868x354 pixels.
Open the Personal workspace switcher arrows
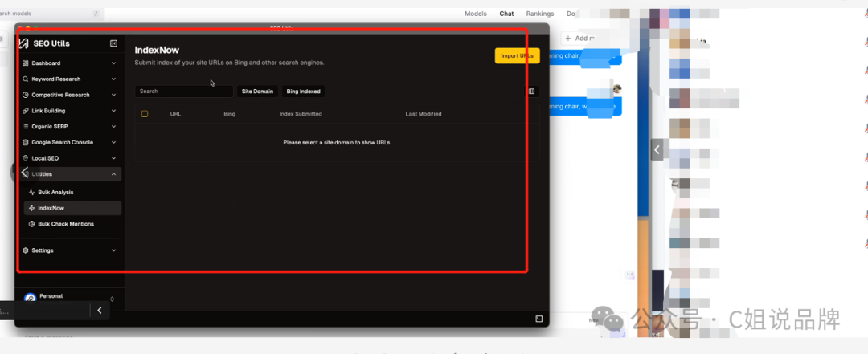click(113, 299)
